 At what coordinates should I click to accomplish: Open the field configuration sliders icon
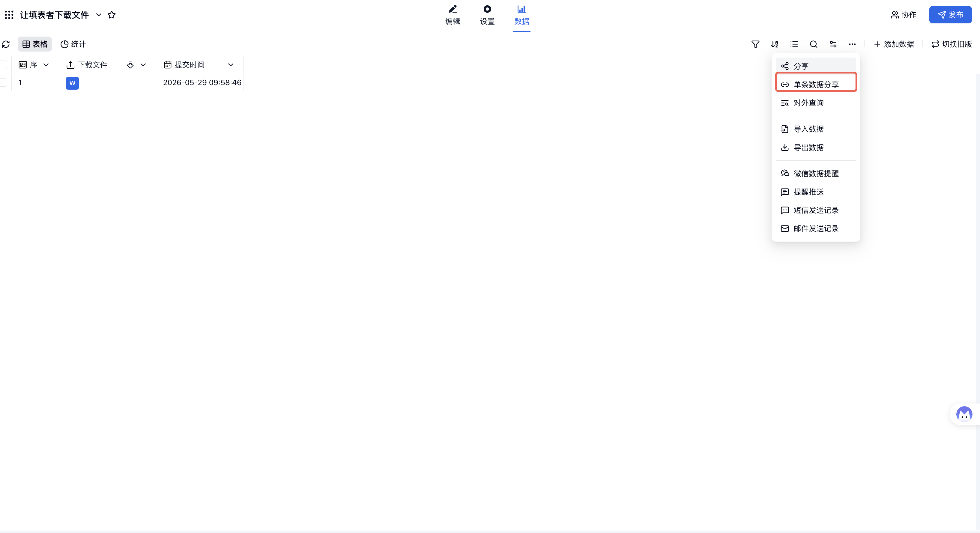coord(833,44)
